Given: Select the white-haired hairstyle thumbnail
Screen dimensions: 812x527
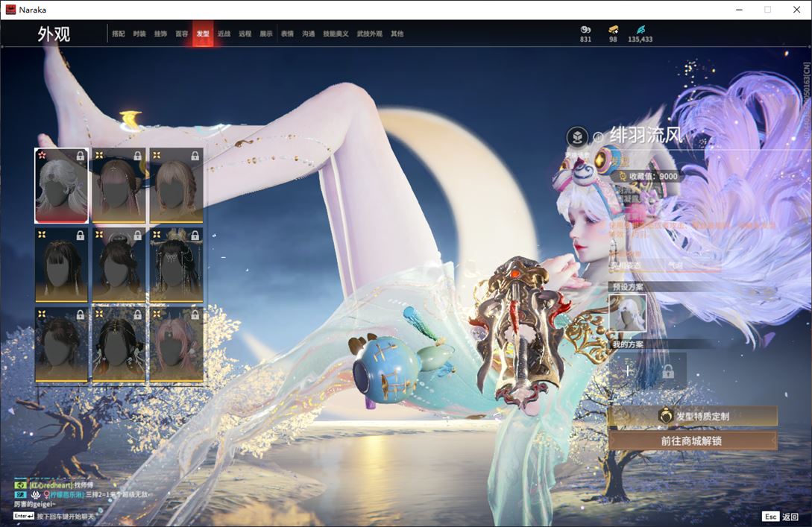Looking at the screenshot, I should coord(62,186).
